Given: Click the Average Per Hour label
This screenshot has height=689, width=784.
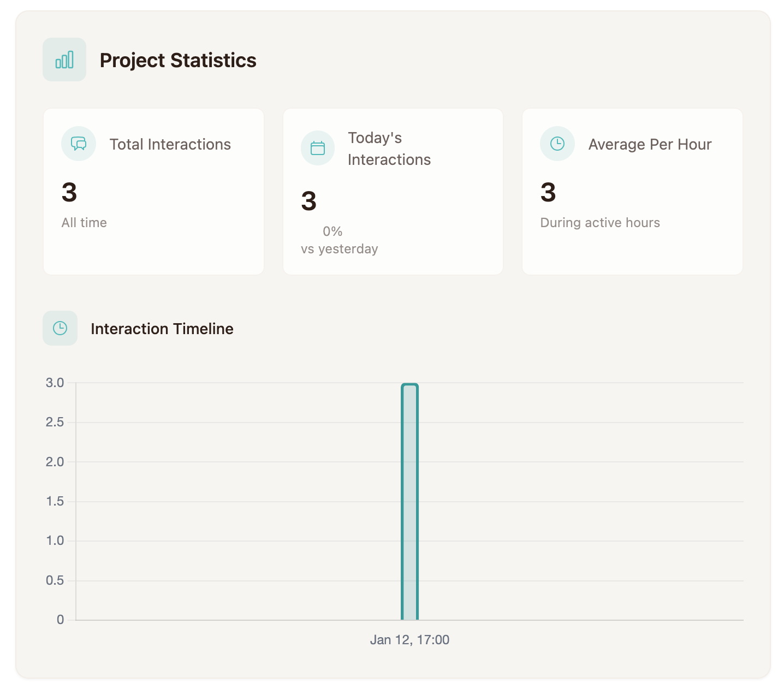Looking at the screenshot, I should pos(650,144).
